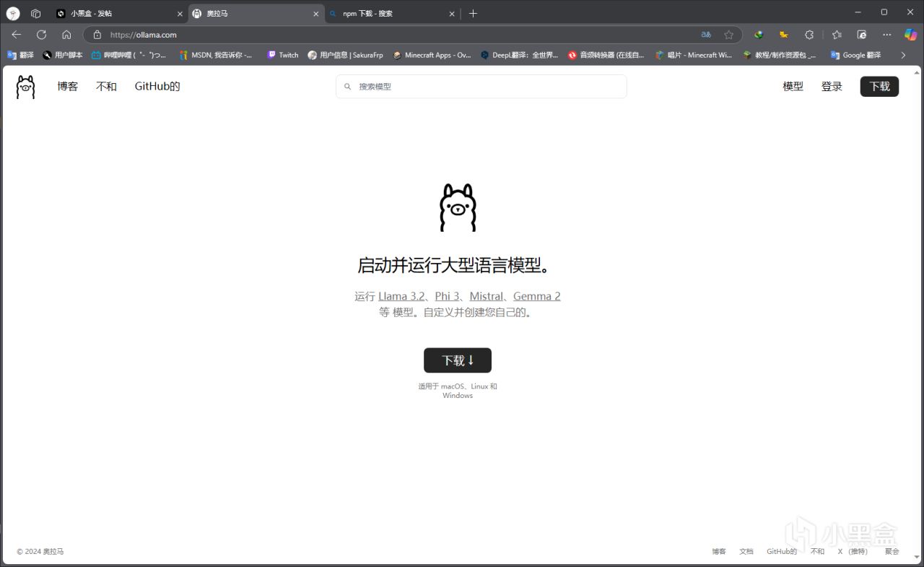Click the Ollama llama logo in header
This screenshot has height=567, width=924.
25,87
